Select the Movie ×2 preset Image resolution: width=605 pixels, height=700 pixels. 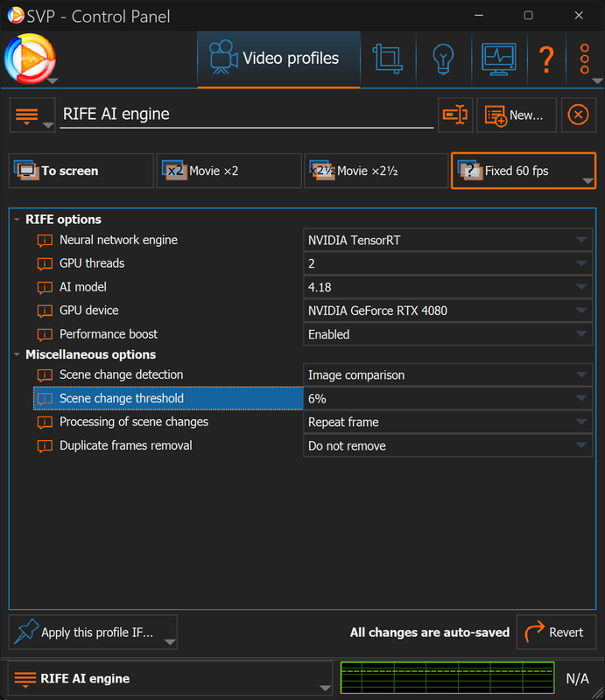coord(229,171)
